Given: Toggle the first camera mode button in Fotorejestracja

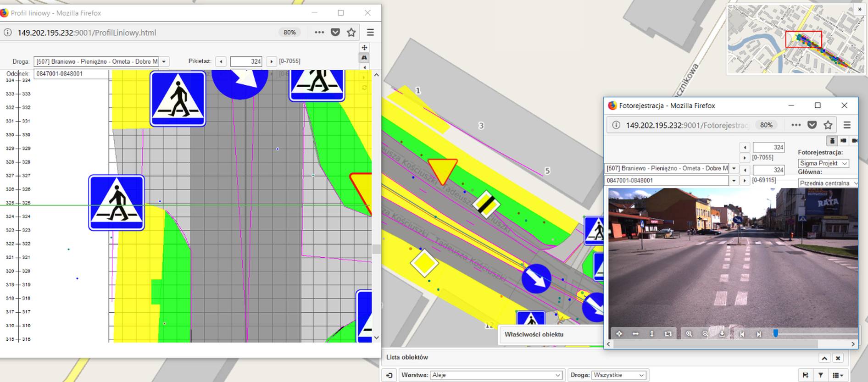Looking at the screenshot, I should pos(832,141).
